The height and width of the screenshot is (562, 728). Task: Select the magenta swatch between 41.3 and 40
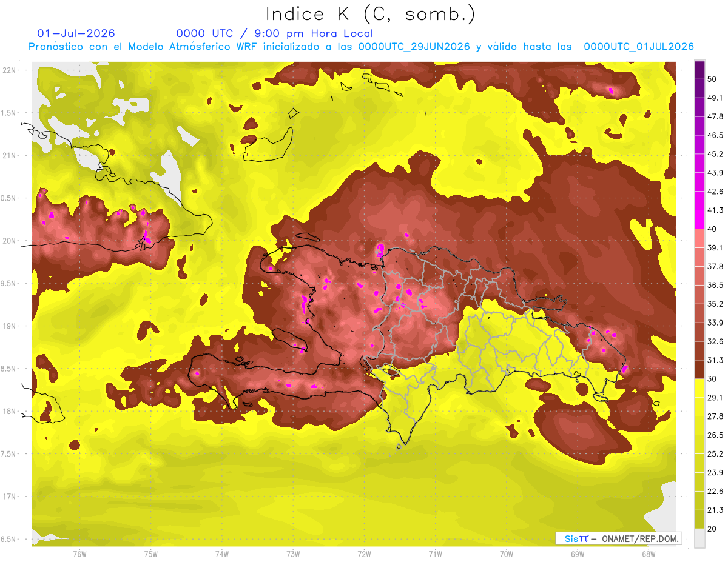[x=699, y=219]
